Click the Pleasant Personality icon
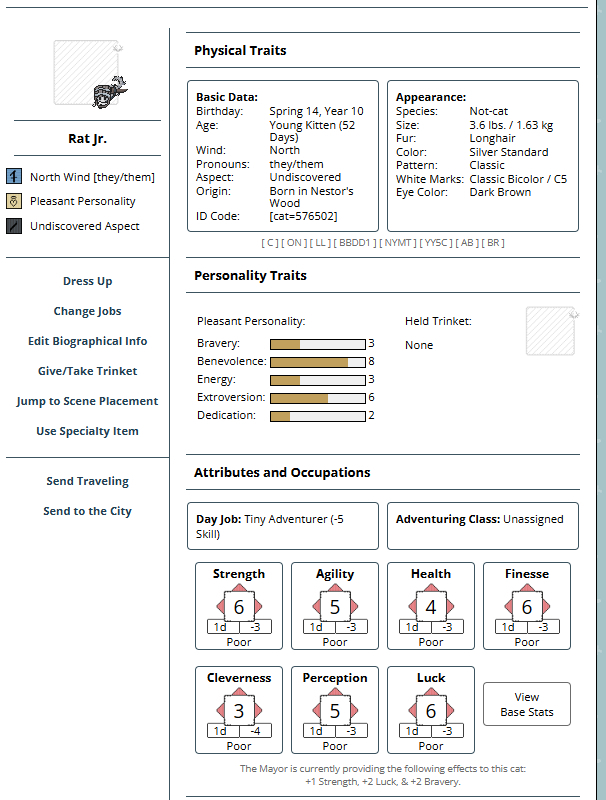 (14, 201)
